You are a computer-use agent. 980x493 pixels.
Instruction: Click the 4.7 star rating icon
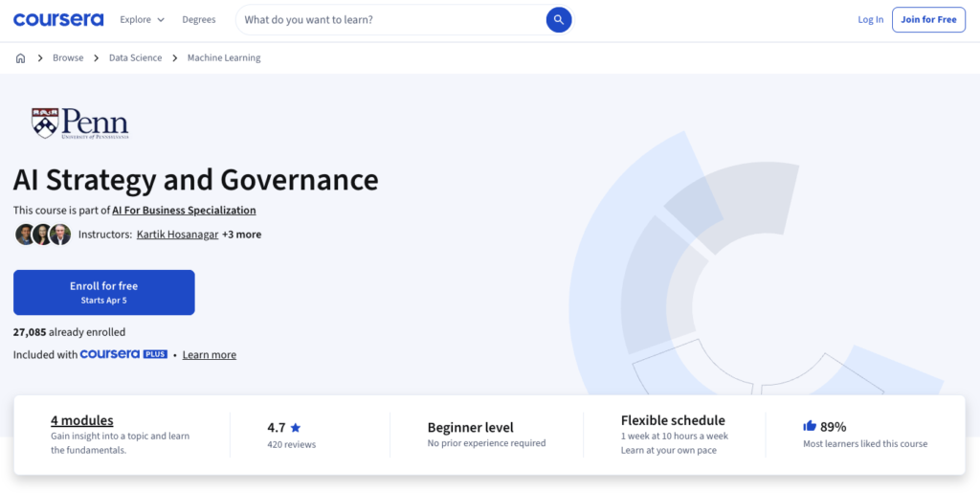click(296, 428)
